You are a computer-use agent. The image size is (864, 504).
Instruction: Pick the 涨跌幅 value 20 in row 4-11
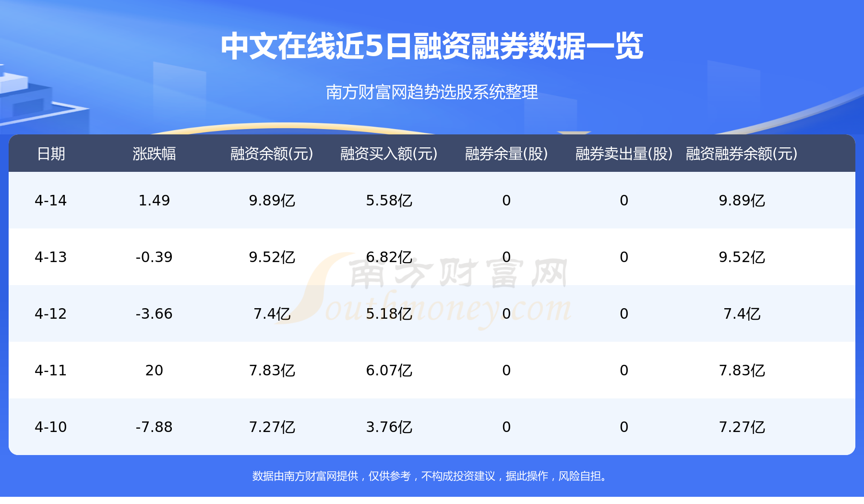coord(154,371)
